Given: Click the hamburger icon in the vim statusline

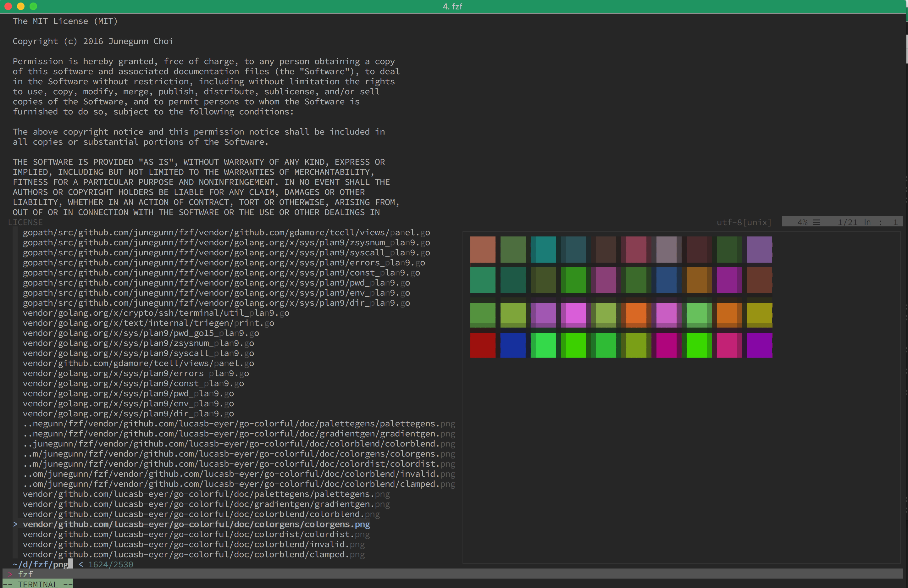Looking at the screenshot, I should click(817, 222).
